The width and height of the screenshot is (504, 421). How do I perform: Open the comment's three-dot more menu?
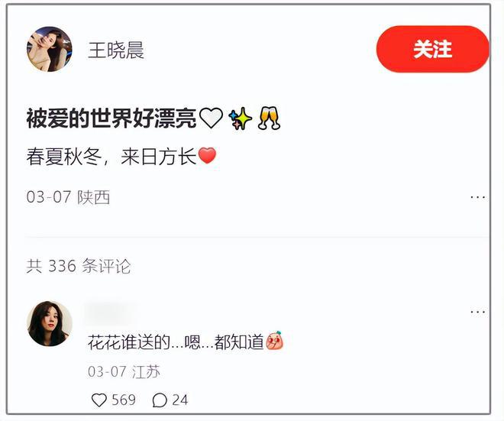point(477,312)
